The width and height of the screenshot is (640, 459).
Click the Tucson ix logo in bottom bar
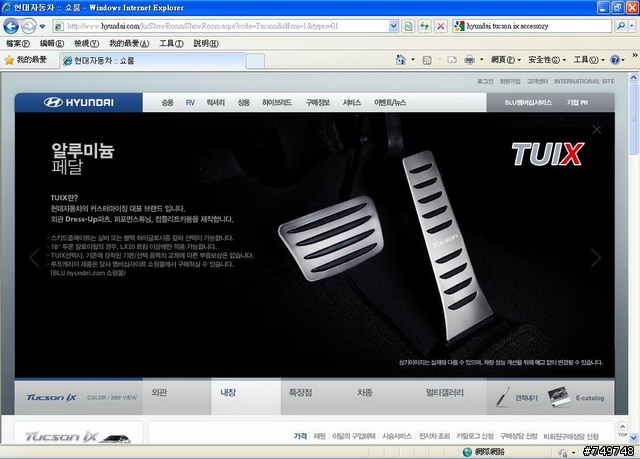click(x=51, y=397)
